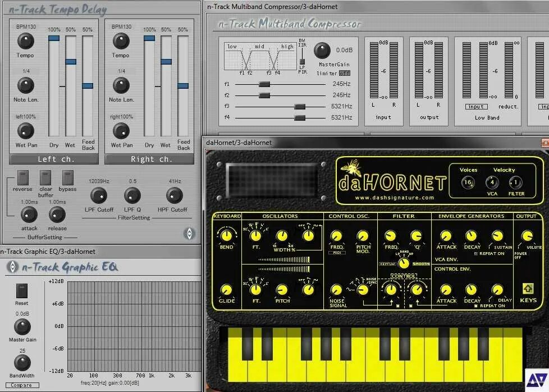
Task: Click the daHornet BEND knob
Action: pyautogui.click(x=227, y=236)
